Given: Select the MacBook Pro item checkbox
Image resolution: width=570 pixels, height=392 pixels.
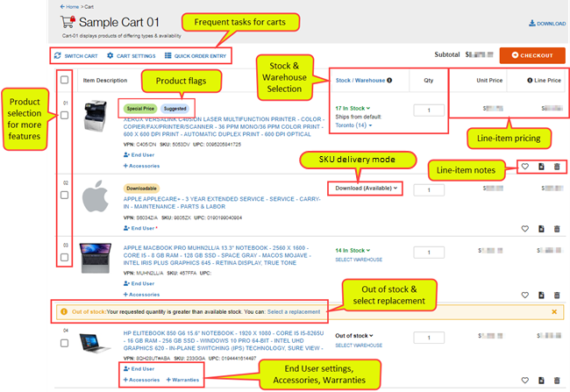Looking at the screenshot, I should [x=64, y=258].
